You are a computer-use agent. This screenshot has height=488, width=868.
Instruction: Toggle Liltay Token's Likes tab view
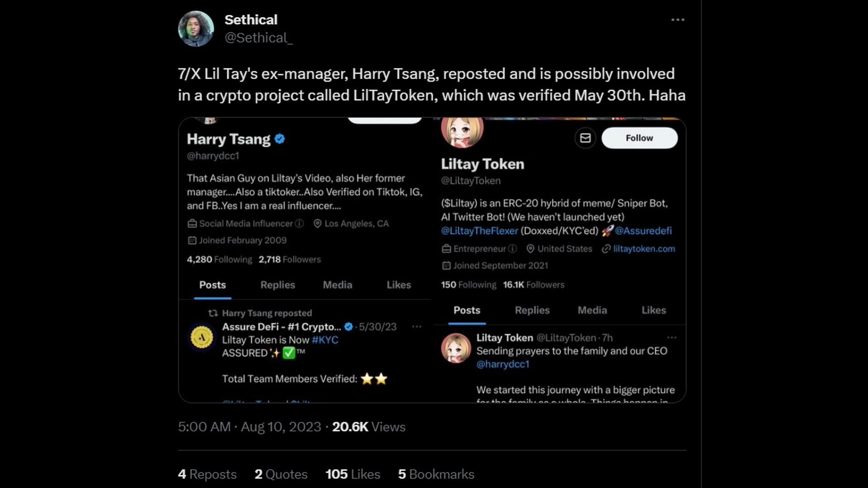pyautogui.click(x=653, y=310)
